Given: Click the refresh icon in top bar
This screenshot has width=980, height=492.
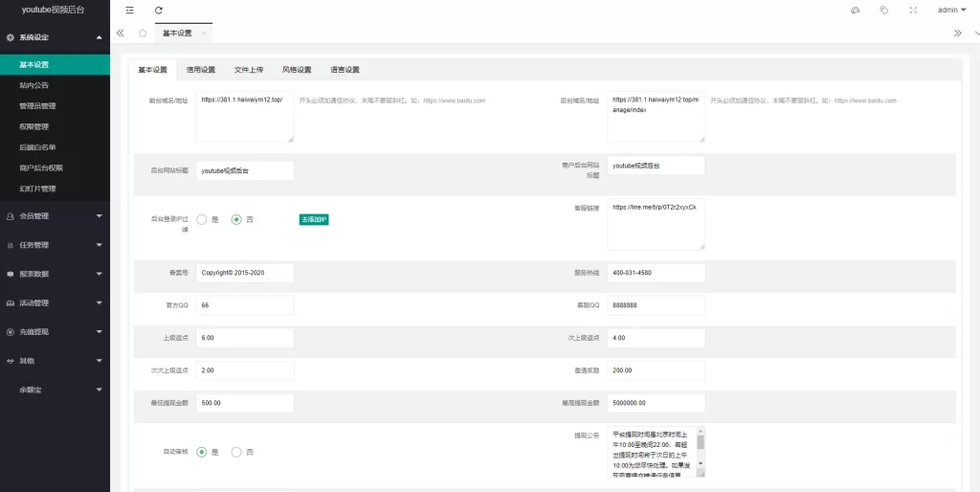Looking at the screenshot, I should (x=159, y=11).
